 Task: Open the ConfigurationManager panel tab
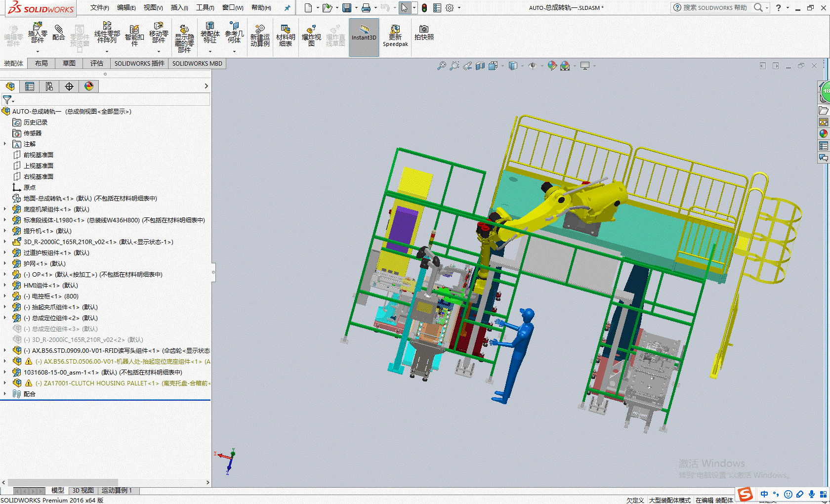pos(49,86)
